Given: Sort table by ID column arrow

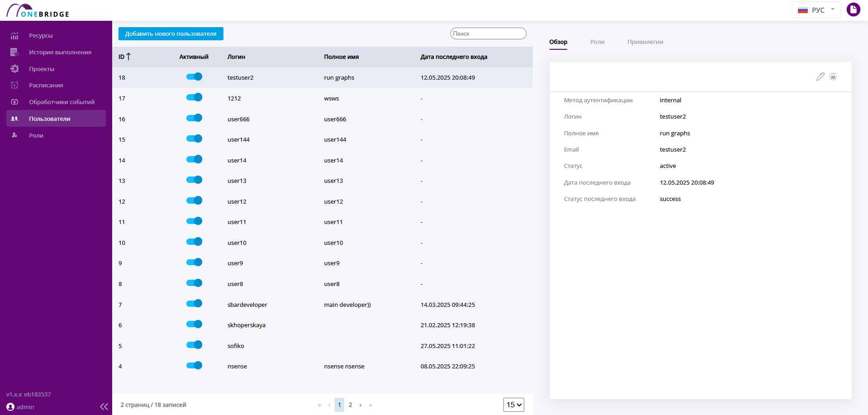Looking at the screenshot, I should [128, 57].
